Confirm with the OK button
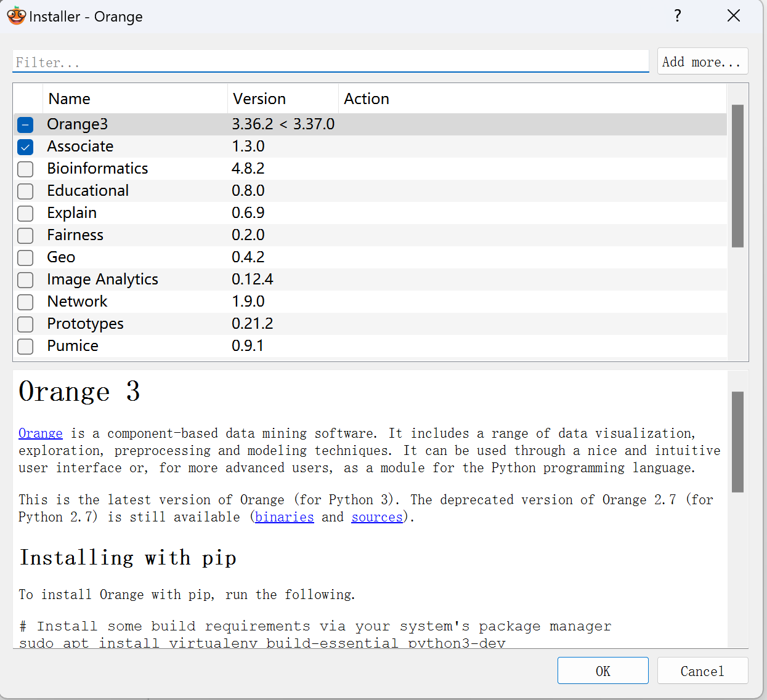This screenshot has height=700, width=767. (x=603, y=670)
